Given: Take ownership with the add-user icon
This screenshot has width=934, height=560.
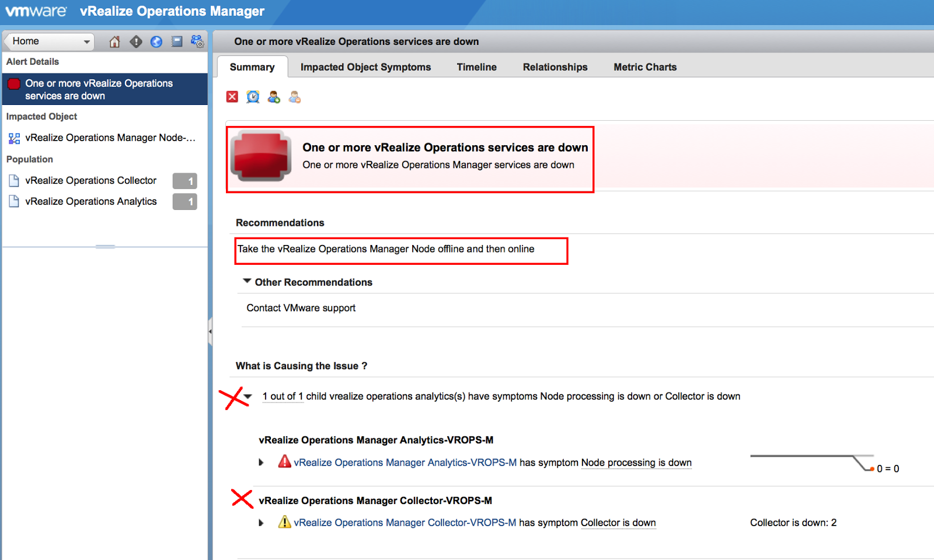Looking at the screenshot, I should click(x=274, y=97).
